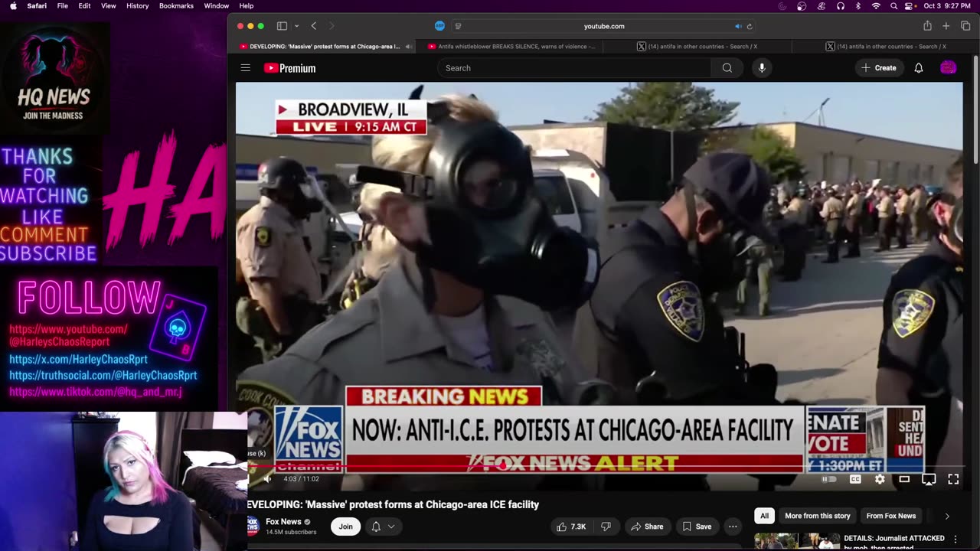Go back in Safari
Screen dimensions: 980x551
pyautogui.click(x=314, y=26)
